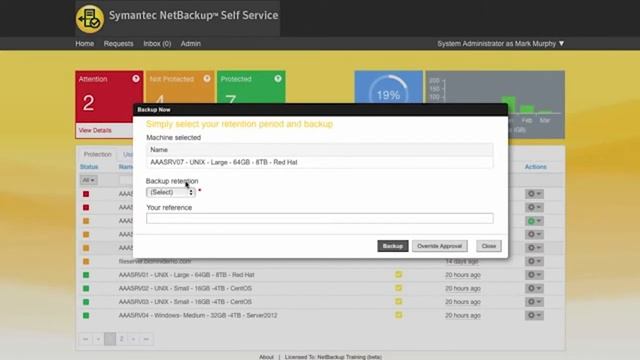Open the green gear actions menu in the first orange row
This screenshot has height=360, width=640.
click(534, 221)
